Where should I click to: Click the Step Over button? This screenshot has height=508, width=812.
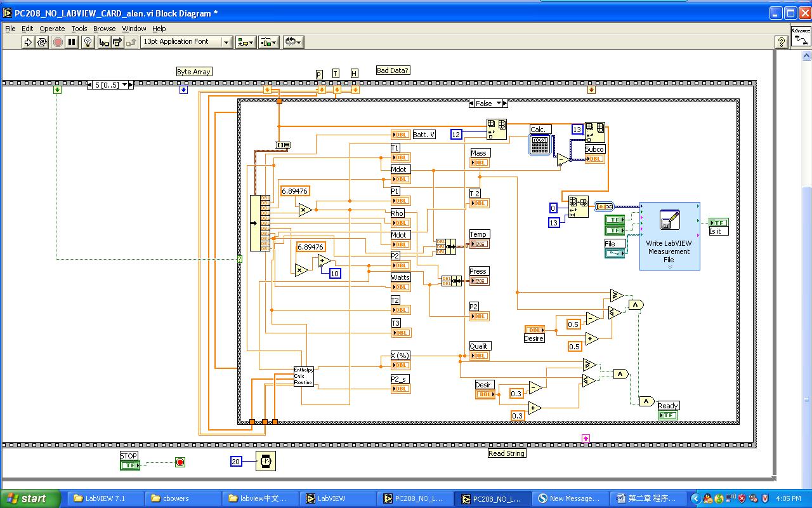pyautogui.click(x=117, y=42)
